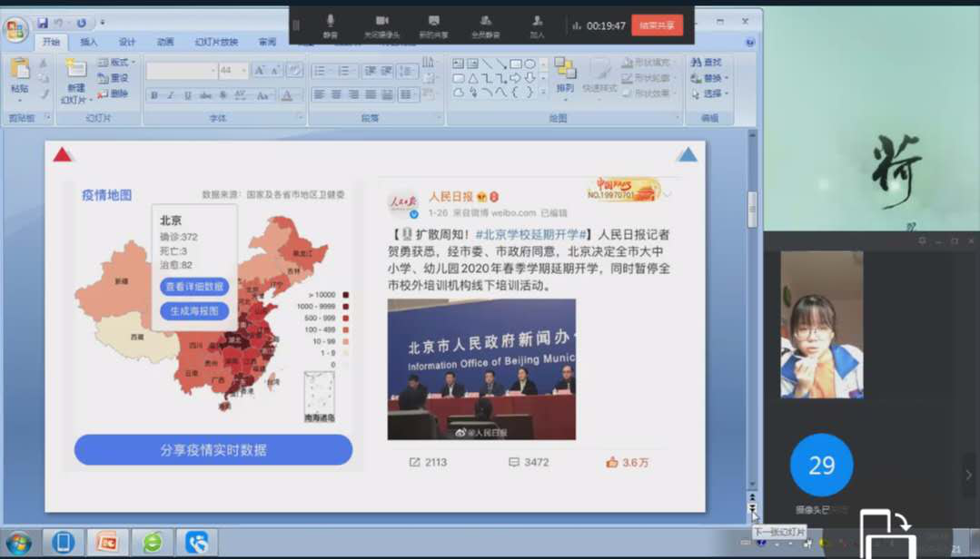This screenshot has width=980, height=559.
Task: Click the Find (查找) button
Action: tap(707, 62)
